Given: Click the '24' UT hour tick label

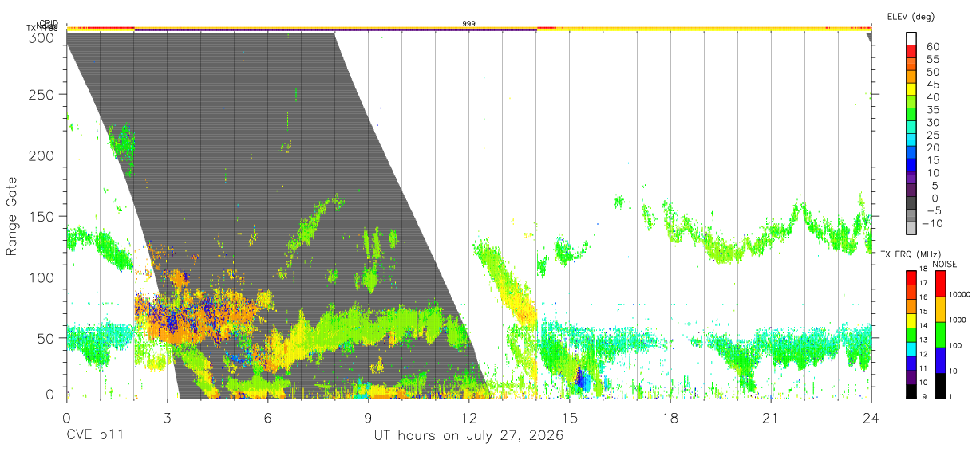Looking at the screenshot, I should pos(871,418).
